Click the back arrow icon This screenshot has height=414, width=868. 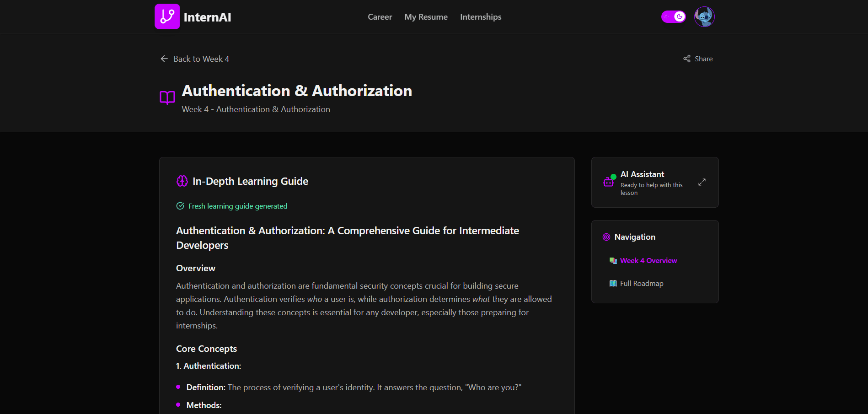[164, 59]
